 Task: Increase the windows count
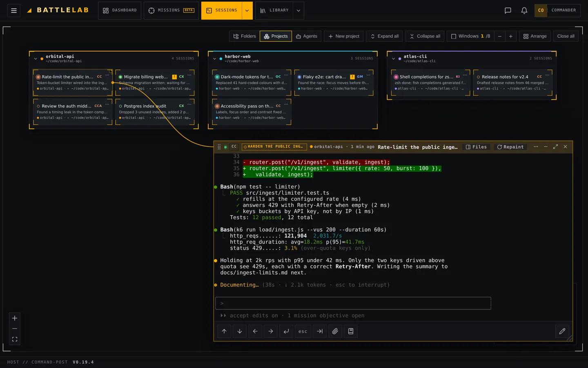511,36
